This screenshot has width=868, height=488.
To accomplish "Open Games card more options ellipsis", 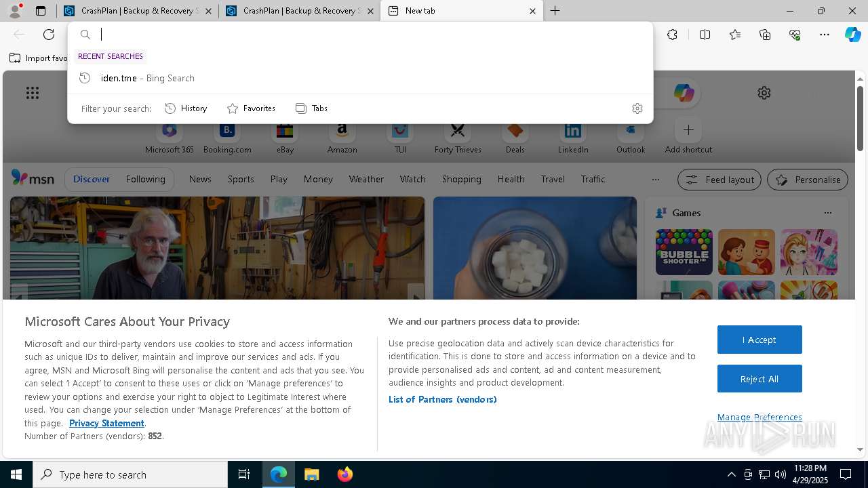I will pyautogui.click(x=827, y=213).
